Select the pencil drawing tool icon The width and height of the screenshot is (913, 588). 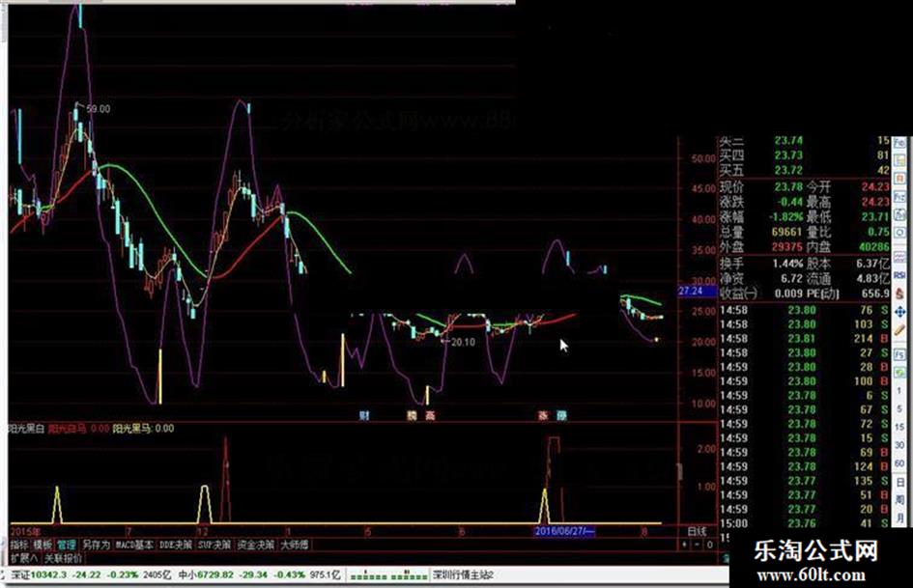(899, 330)
